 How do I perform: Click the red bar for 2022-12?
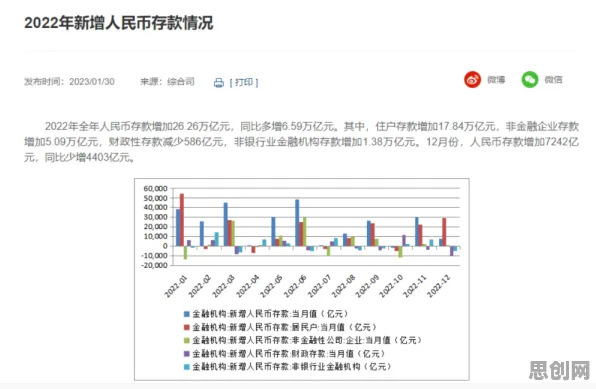coord(444,232)
